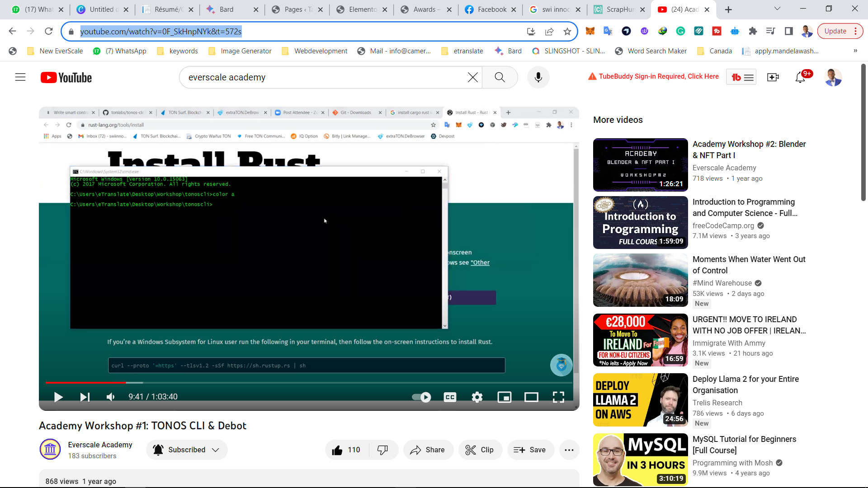Switch to theater mode
This screenshot has width=868, height=488.
point(531,397)
